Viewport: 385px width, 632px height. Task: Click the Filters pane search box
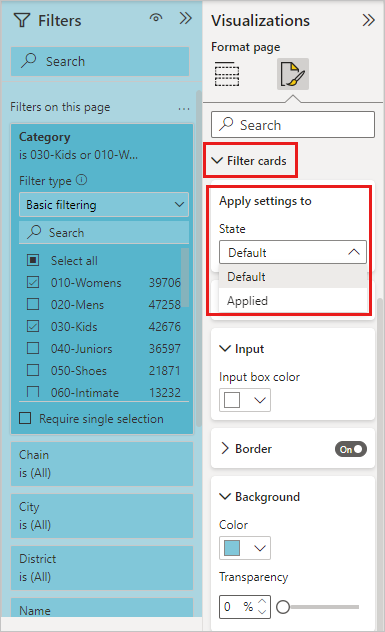[100, 61]
